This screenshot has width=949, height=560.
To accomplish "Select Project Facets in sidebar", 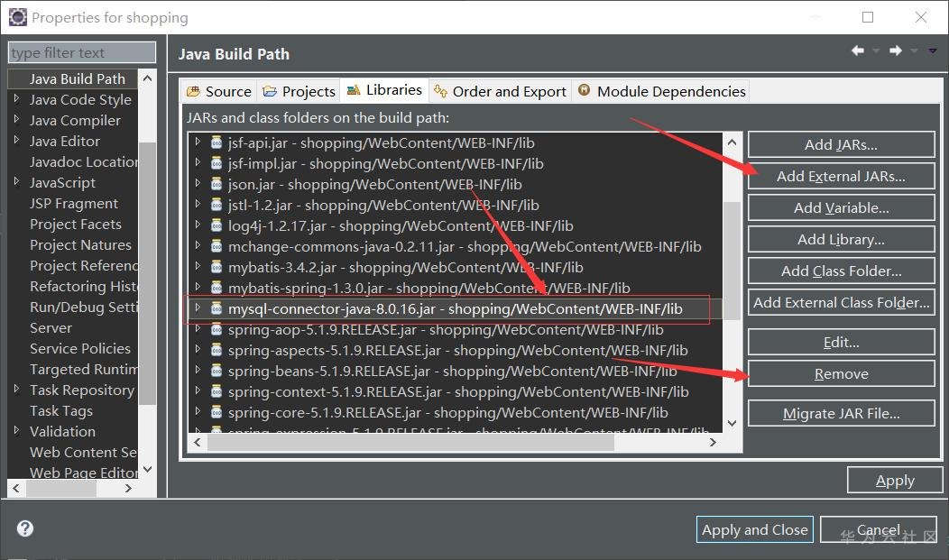I will (76, 224).
